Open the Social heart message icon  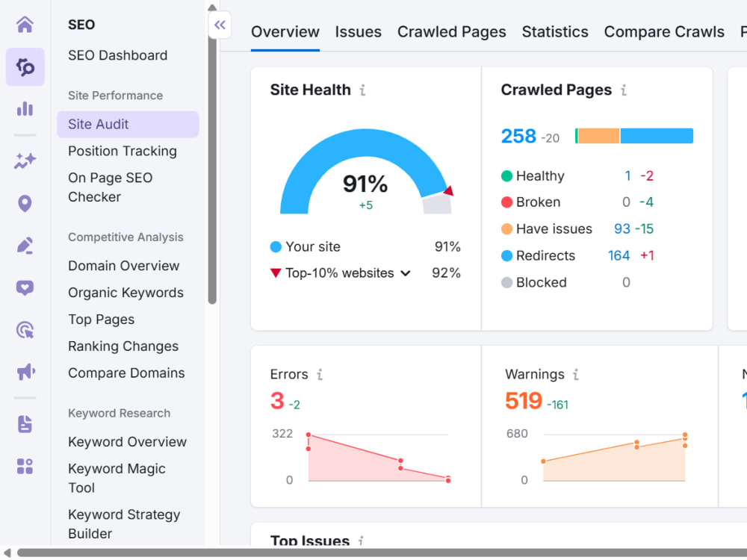[25, 287]
